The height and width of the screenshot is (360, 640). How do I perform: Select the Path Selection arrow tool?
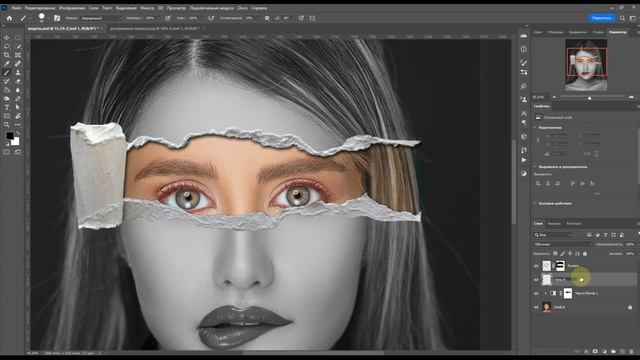(x=18, y=107)
